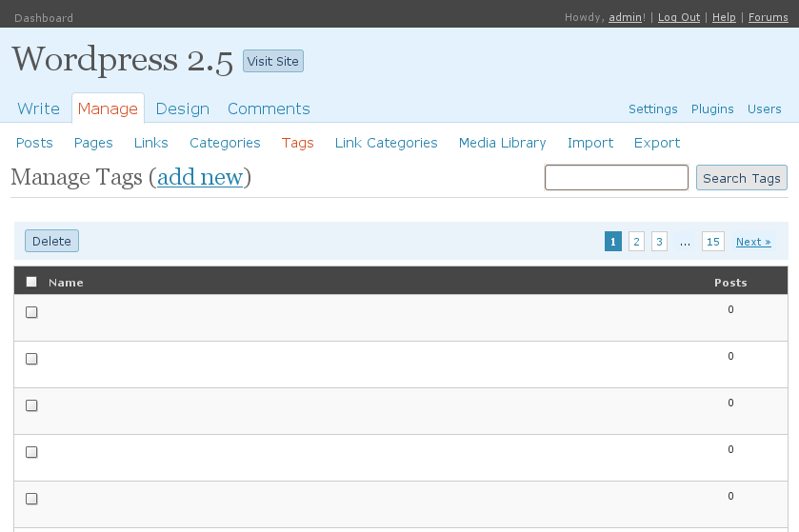Click the Wordpress 2.5 site title
This screenshot has height=532, width=799.
(122, 60)
